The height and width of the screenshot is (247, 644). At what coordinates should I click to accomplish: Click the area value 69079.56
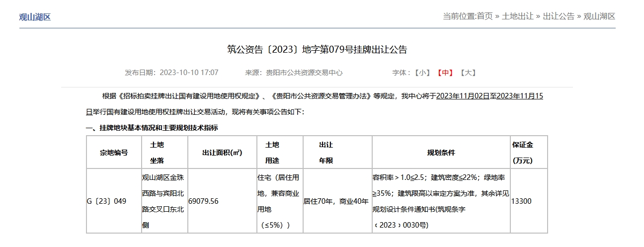click(x=204, y=201)
